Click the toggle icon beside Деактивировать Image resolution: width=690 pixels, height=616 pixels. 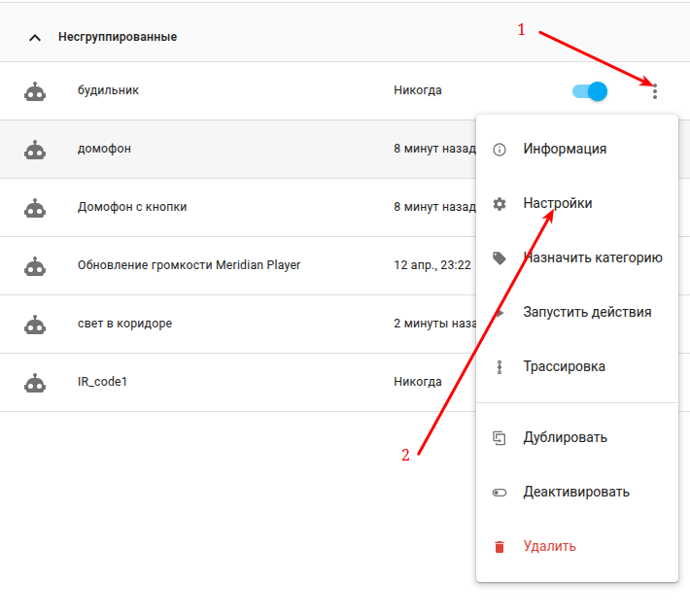pyautogui.click(x=499, y=492)
